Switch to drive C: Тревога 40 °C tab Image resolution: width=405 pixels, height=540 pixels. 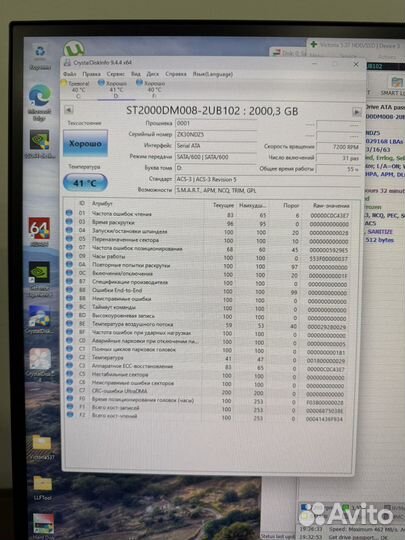click(78, 90)
